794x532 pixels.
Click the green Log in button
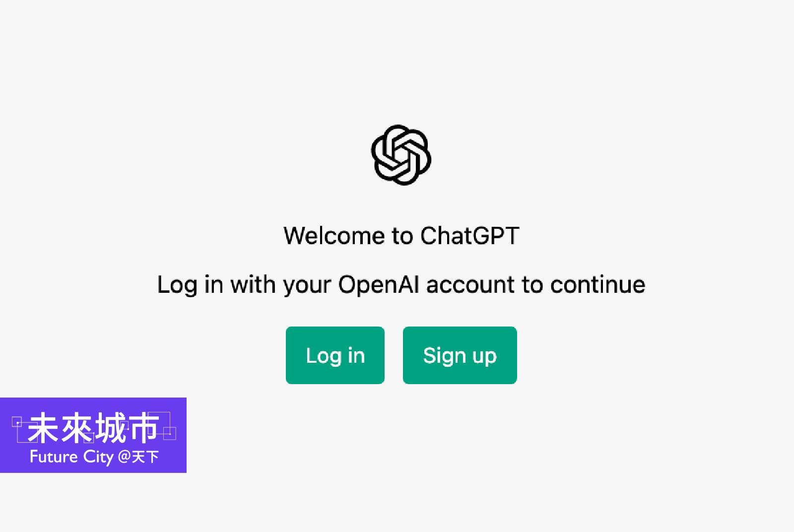coord(335,355)
